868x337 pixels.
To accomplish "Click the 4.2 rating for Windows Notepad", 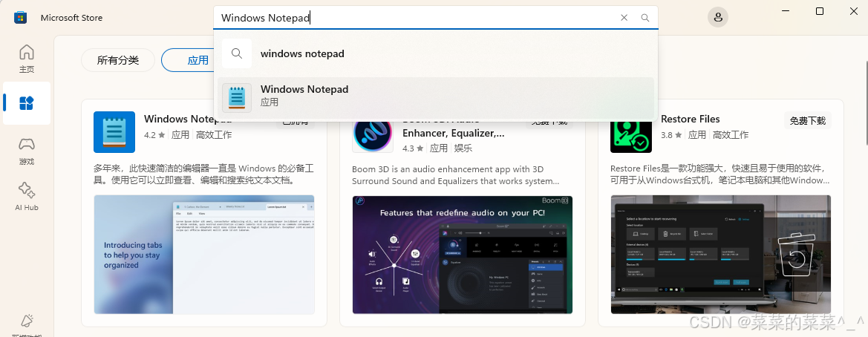I will (x=154, y=134).
